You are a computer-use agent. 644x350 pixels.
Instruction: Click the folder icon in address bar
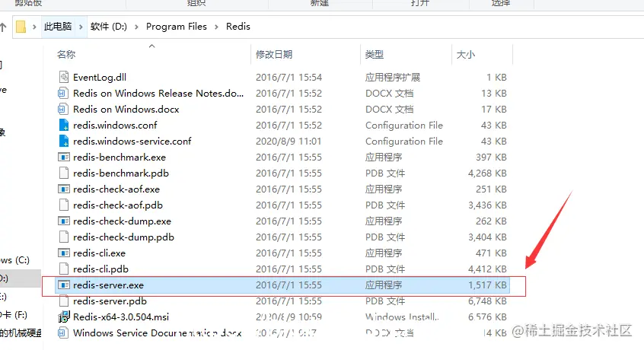tap(21, 27)
